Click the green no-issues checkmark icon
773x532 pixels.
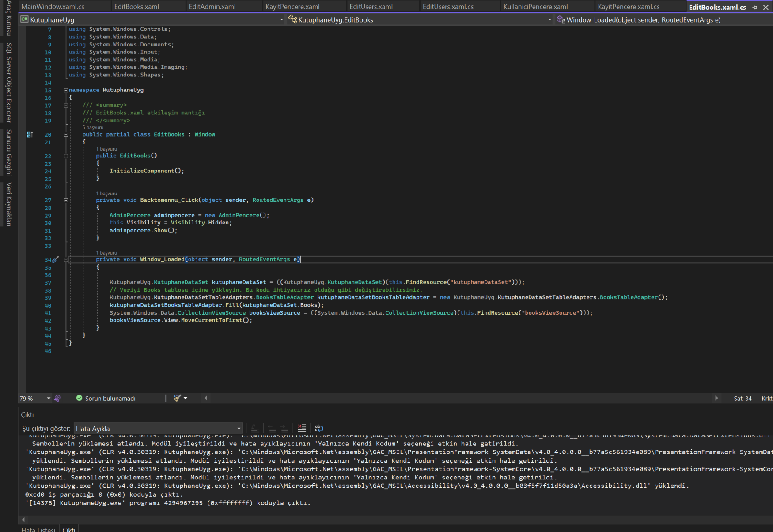pos(80,398)
